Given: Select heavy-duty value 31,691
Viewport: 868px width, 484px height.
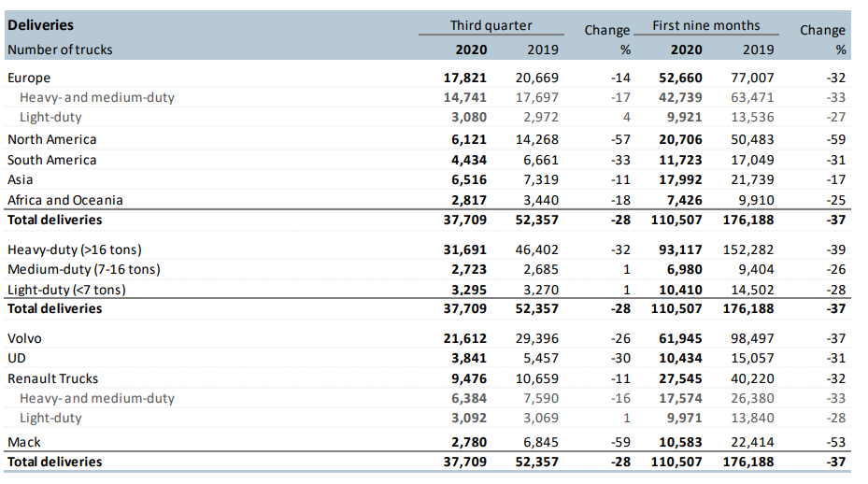Looking at the screenshot, I should 465,249.
